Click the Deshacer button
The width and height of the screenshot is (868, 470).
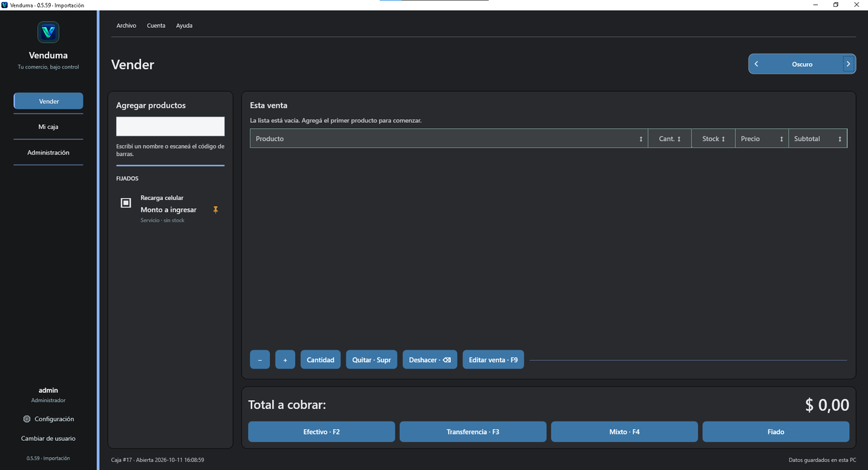(430, 359)
